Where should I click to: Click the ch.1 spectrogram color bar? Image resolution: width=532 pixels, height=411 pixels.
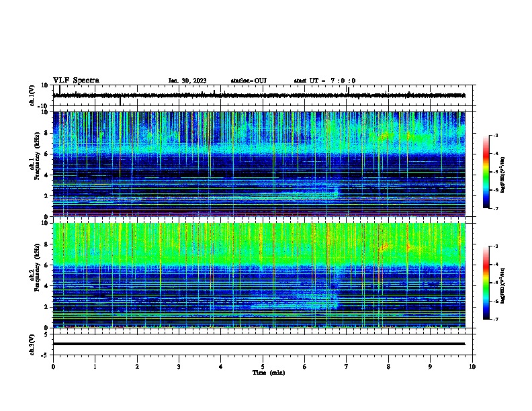[486, 172]
